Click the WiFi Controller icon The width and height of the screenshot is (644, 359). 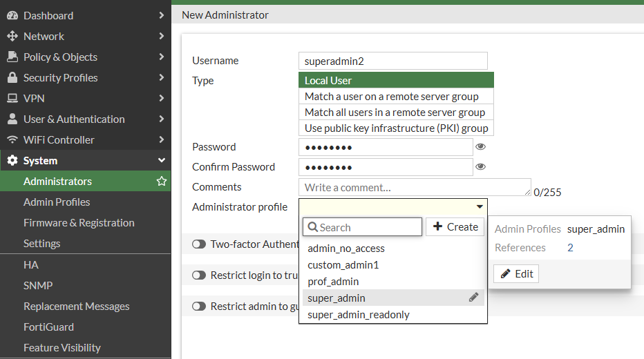12,139
